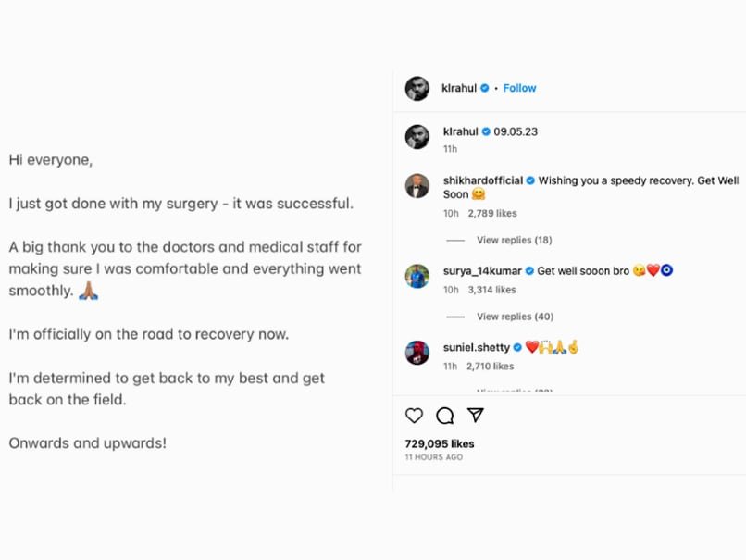Open shikhardofficial username link
The width and height of the screenshot is (746, 560).
(x=483, y=180)
